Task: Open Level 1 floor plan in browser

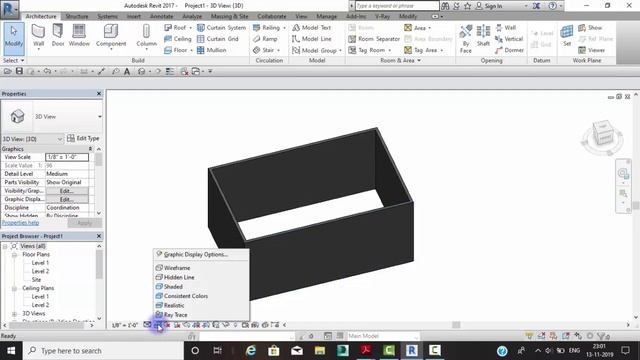Action: pos(40,263)
